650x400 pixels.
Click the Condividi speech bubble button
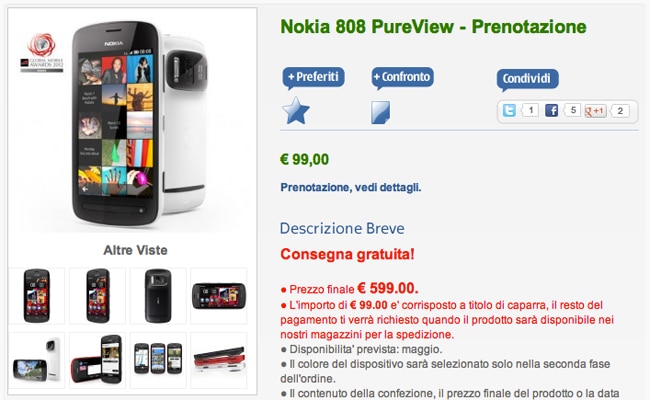(527, 80)
